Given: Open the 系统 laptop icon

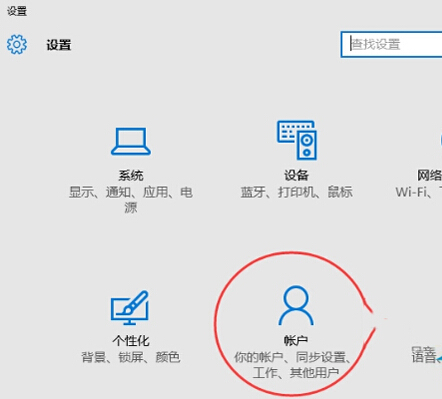Looking at the screenshot, I should point(131,142).
